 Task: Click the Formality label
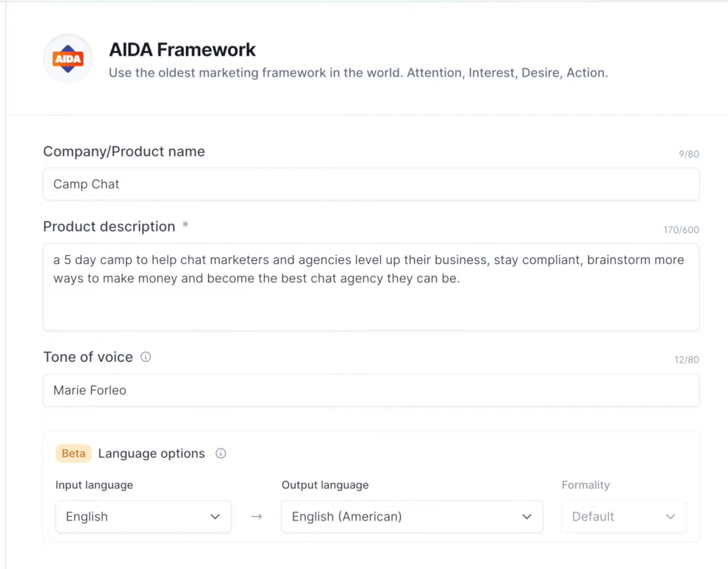tap(585, 485)
